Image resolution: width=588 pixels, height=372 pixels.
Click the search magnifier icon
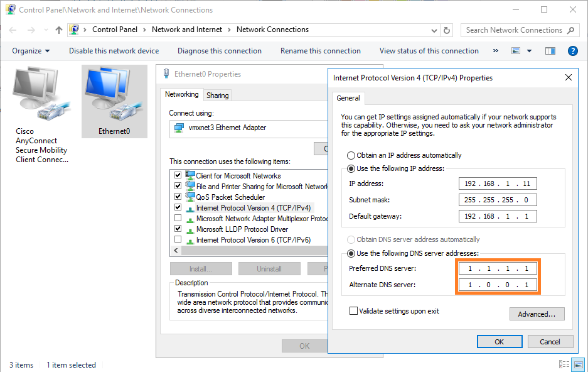[x=570, y=30]
